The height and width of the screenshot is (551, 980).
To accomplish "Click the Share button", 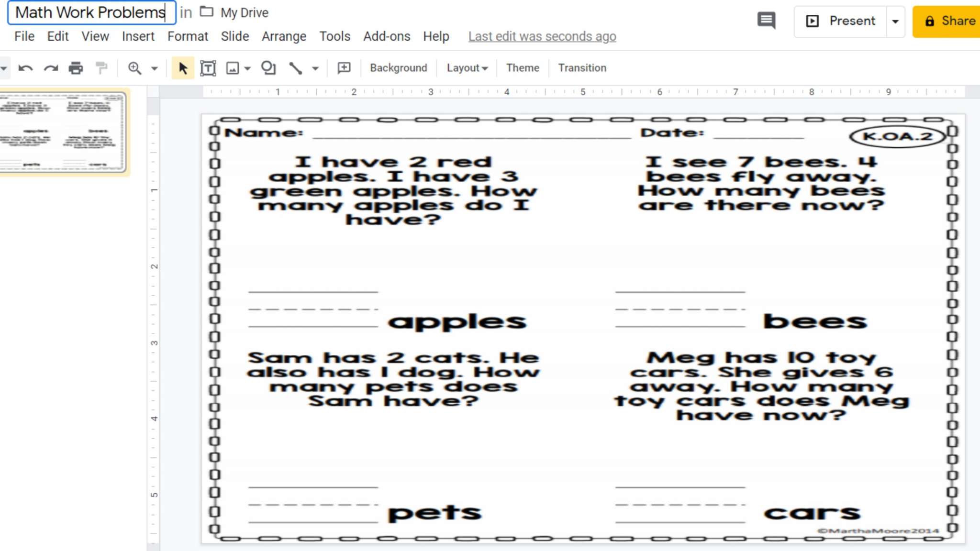I will pyautogui.click(x=951, y=20).
